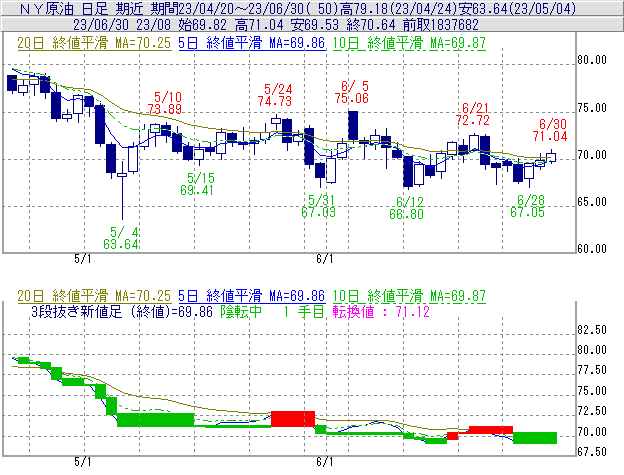
Task: Select the 6/12 66.80 low label
Action: (x=406, y=208)
